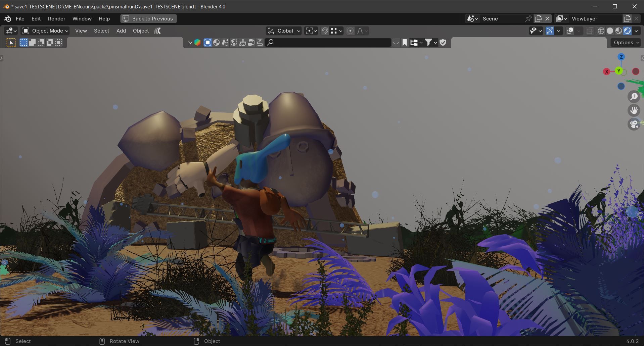Click the camera view toggle icon

pyautogui.click(x=634, y=124)
